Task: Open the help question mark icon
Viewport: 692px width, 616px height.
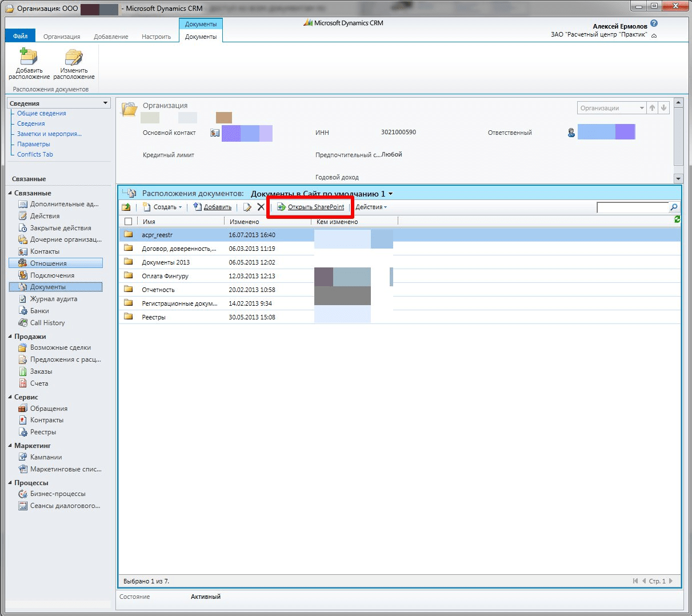Action: click(654, 23)
